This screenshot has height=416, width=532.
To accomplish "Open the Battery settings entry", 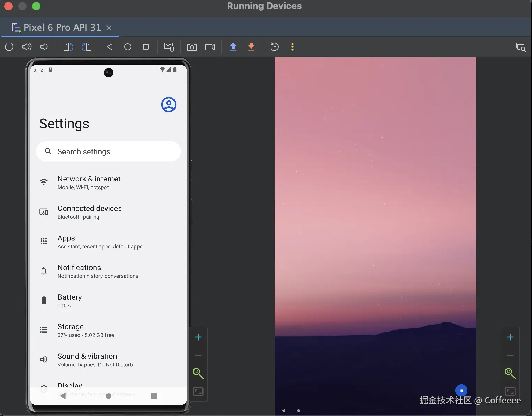I will [109, 301].
